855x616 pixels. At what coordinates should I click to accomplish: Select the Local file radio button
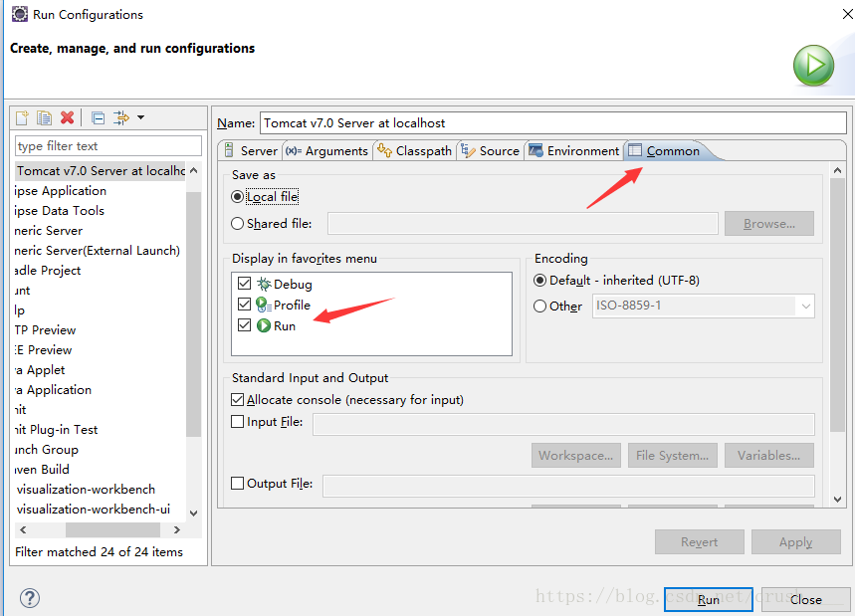[x=237, y=197]
